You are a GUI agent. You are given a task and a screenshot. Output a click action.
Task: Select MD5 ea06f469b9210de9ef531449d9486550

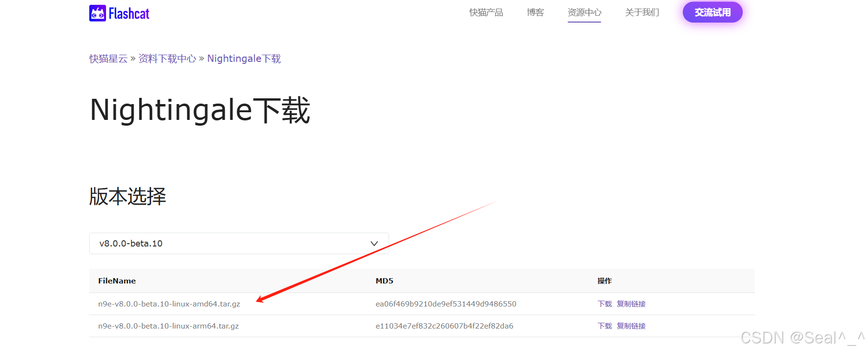446,304
